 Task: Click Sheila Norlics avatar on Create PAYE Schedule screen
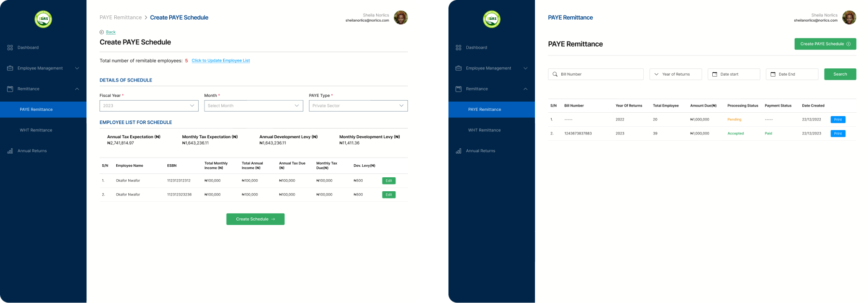click(401, 17)
